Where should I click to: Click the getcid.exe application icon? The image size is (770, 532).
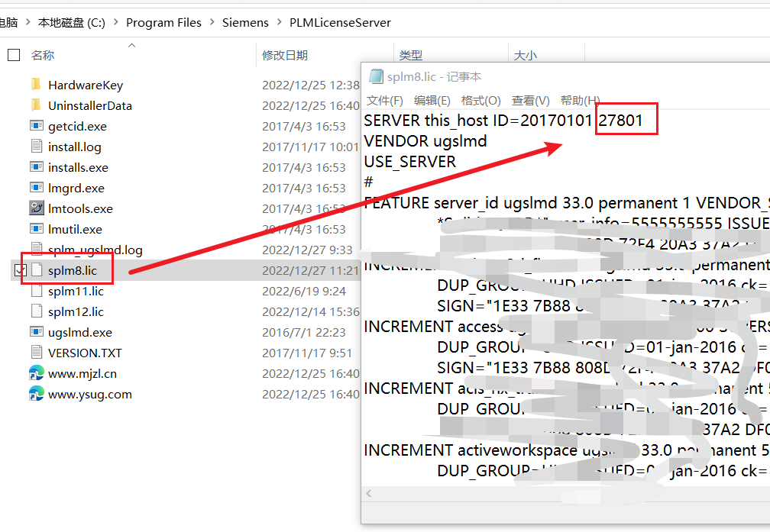[x=36, y=126]
